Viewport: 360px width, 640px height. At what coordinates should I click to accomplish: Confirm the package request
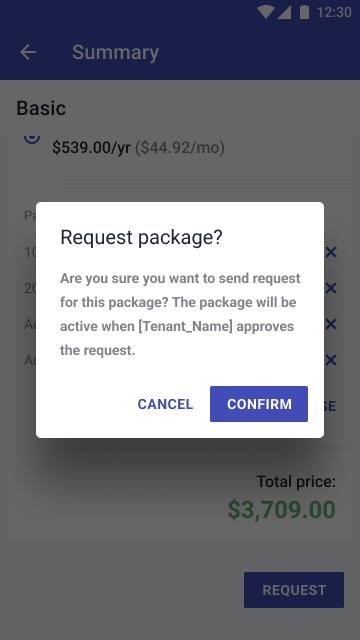pos(259,404)
